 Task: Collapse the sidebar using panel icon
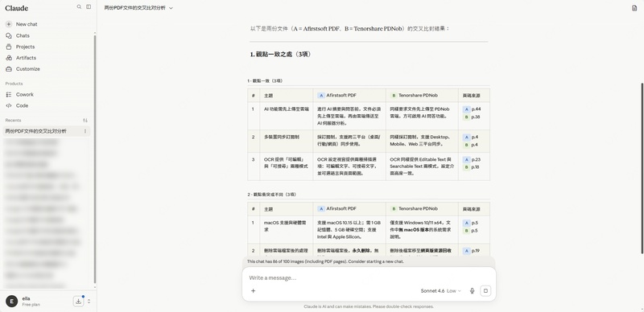tap(89, 7)
